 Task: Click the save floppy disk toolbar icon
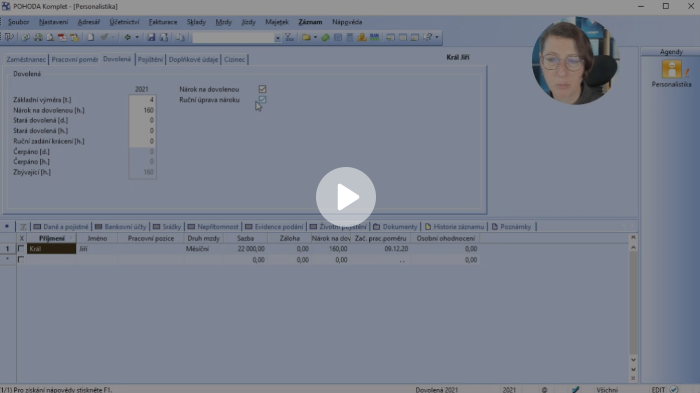point(151,38)
